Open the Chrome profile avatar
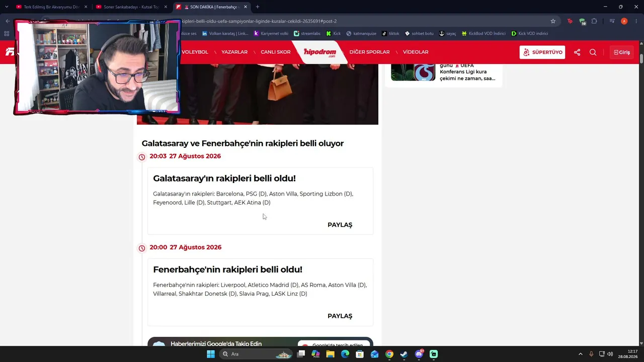This screenshot has width=644, height=362. point(624,21)
